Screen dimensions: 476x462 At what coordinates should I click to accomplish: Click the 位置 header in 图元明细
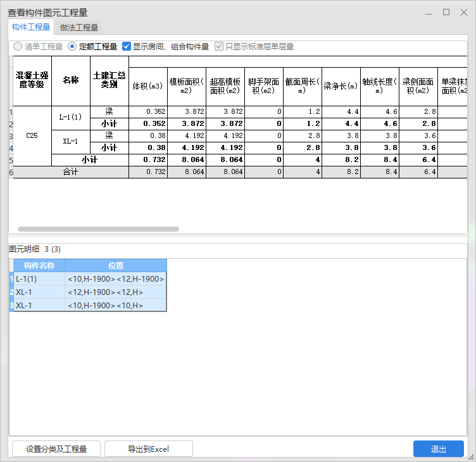click(116, 266)
